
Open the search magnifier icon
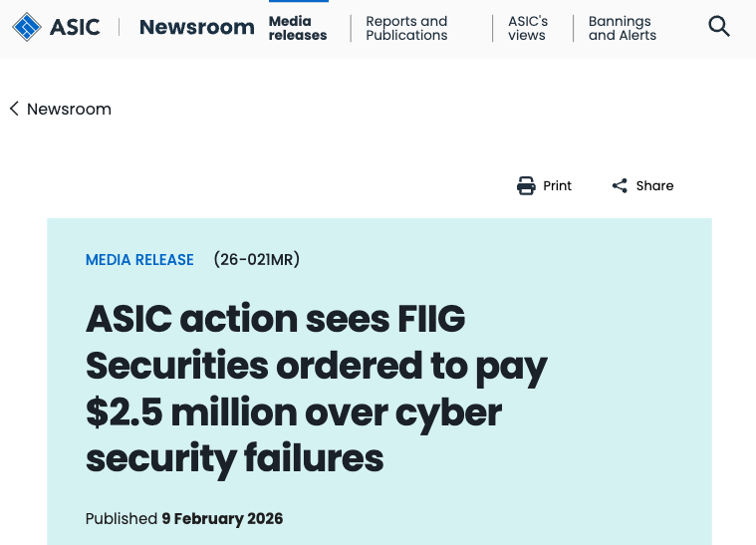point(719,27)
